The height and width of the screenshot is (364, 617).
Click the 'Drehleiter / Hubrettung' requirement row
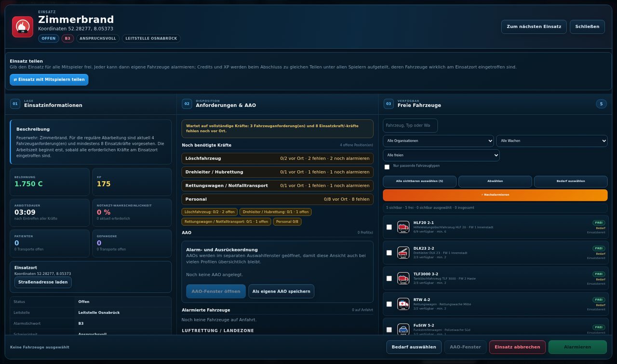[277, 172]
